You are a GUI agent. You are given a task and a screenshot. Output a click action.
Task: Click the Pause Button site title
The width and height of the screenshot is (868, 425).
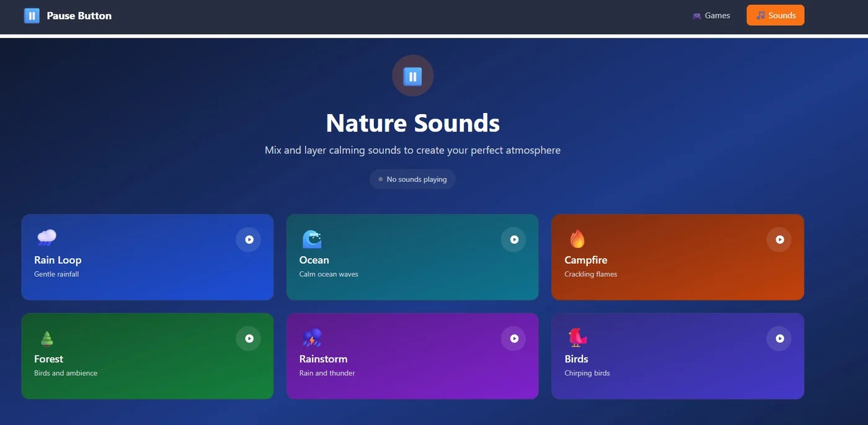point(78,15)
